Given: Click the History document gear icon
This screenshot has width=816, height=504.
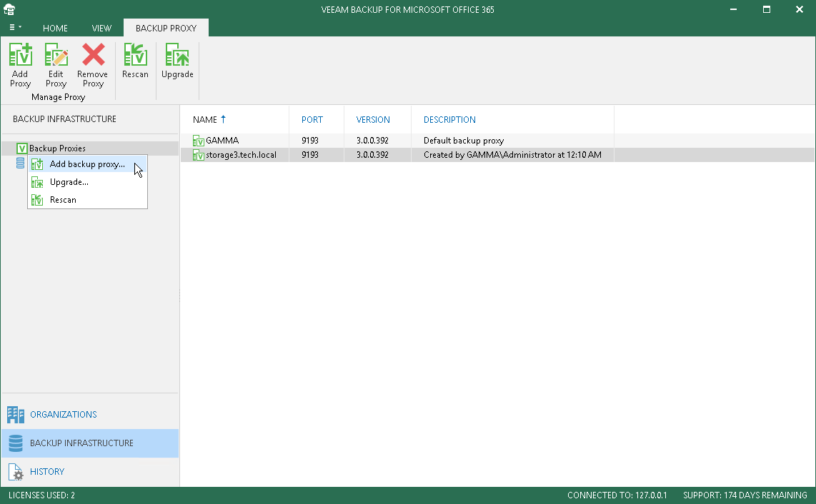Looking at the screenshot, I should (x=16, y=472).
